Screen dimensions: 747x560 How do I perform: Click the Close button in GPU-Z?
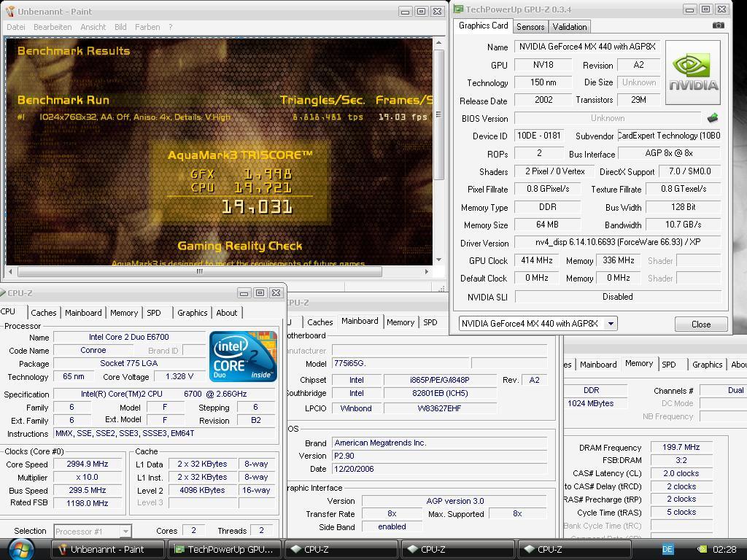[701, 324]
